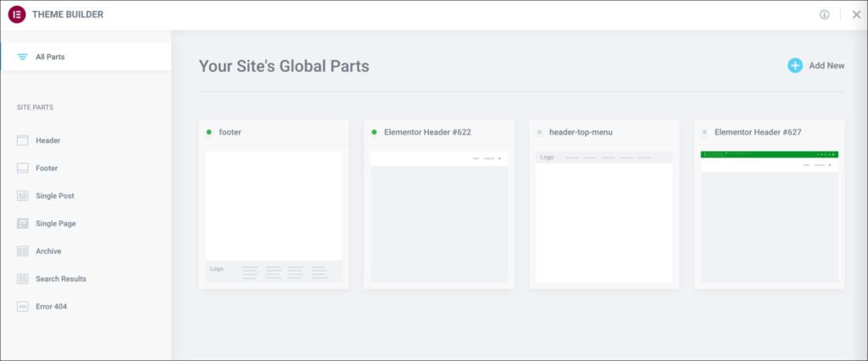Open Elementor Header #622 title
868x361 pixels.
(427, 132)
